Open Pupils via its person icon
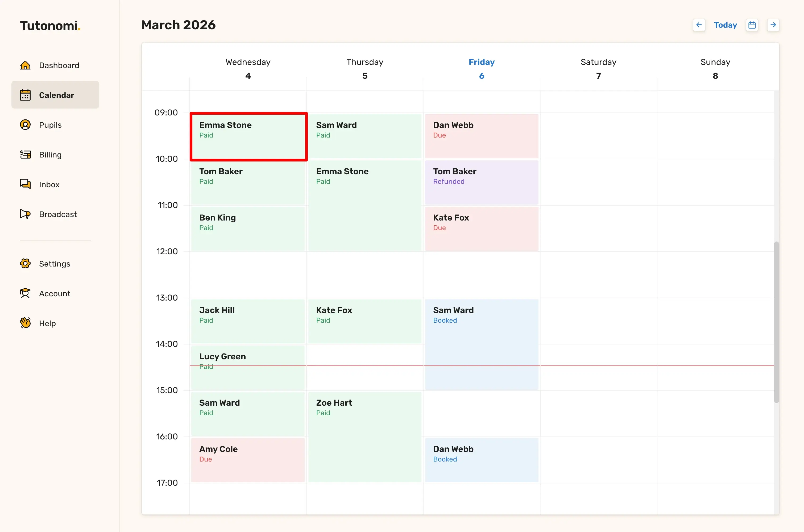 point(25,125)
